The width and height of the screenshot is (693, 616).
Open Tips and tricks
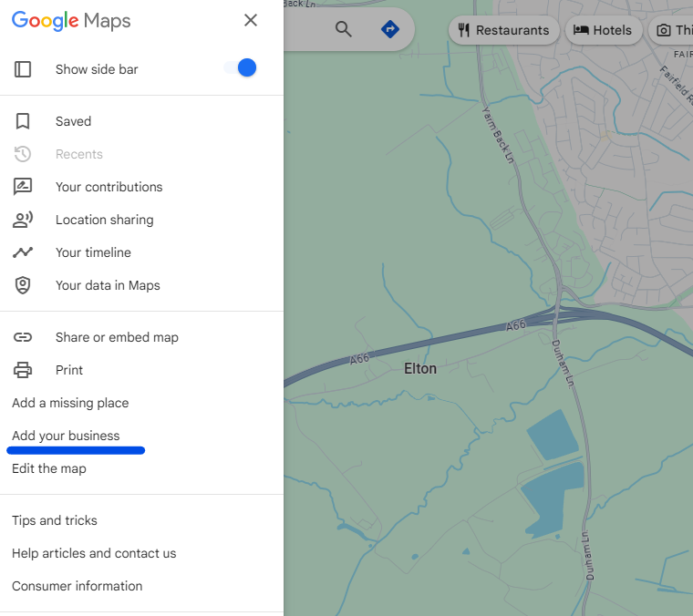click(55, 520)
